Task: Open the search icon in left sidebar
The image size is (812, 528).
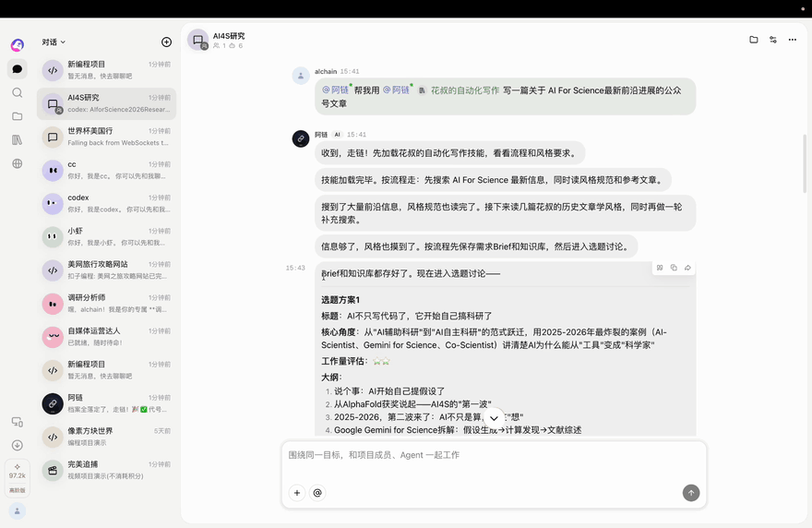Action: tap(18, 92)
